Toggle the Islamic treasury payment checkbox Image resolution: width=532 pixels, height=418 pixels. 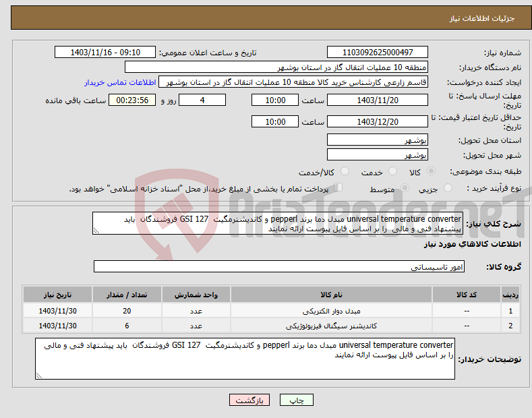pos(338,187)
